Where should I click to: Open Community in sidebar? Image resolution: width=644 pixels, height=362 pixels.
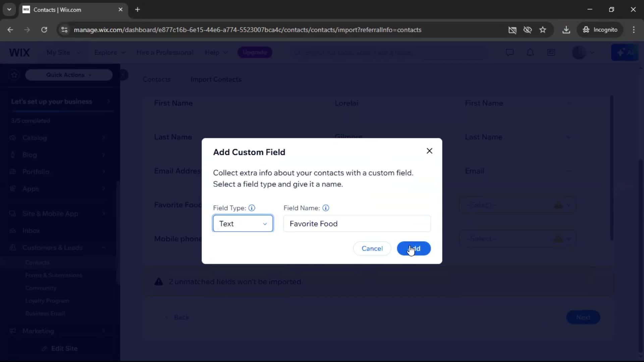click(x=41, y=288)
